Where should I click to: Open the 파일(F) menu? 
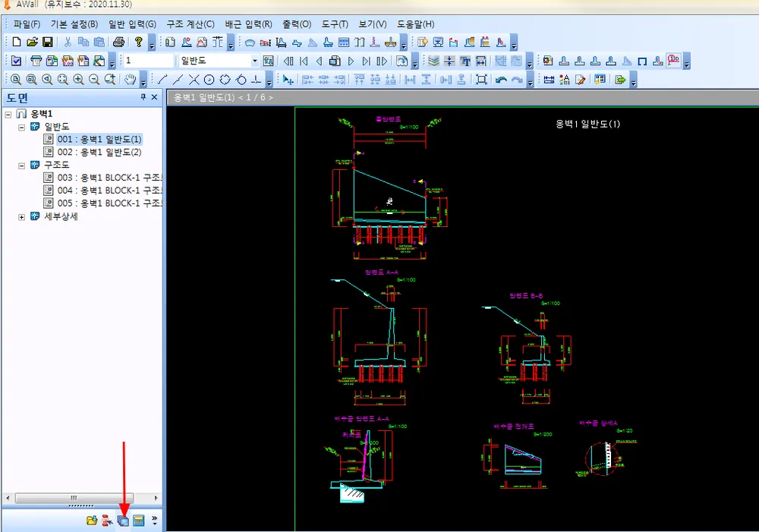point(27,24)
